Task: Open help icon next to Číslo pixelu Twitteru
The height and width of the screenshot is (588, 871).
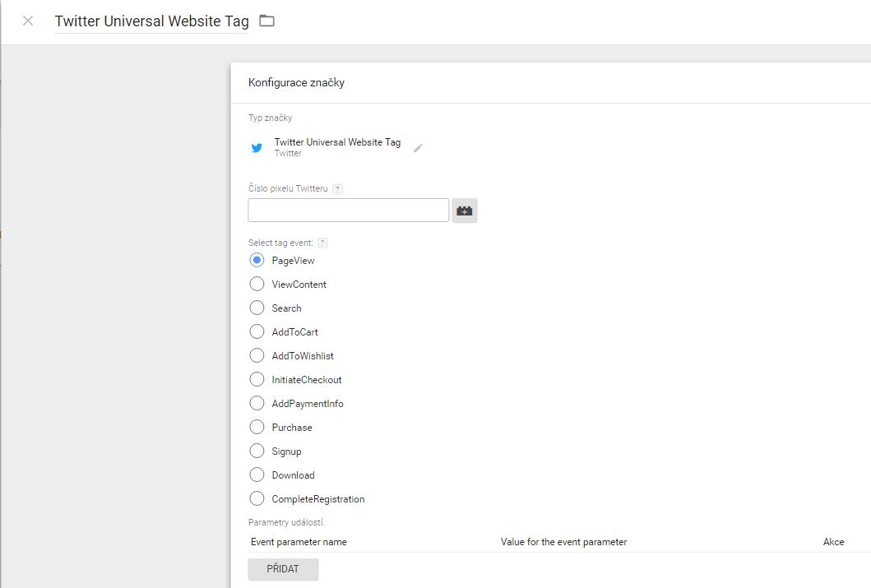Action: 337,189
